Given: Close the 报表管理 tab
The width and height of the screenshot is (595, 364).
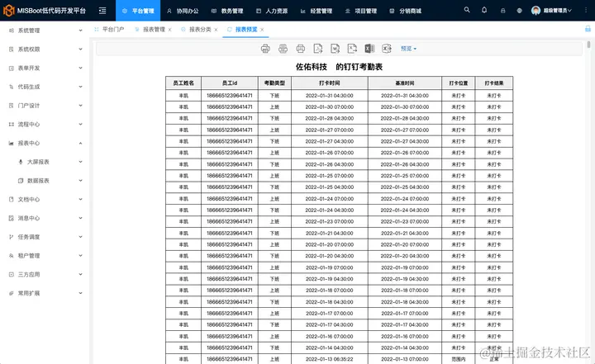Looking at the screenshot, I should [169, 30].
